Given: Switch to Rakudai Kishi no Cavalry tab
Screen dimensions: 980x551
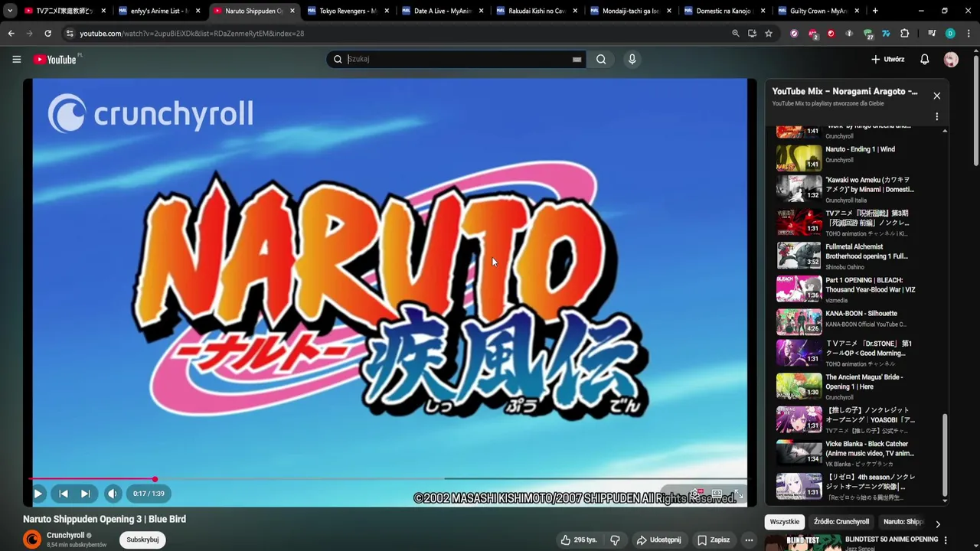Looking at the screenshot, I should pos(537,11).
